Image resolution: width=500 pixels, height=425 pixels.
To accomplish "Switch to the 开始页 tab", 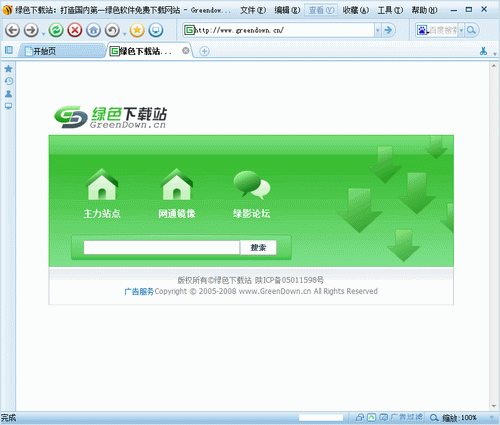I will tap(62, 51).
